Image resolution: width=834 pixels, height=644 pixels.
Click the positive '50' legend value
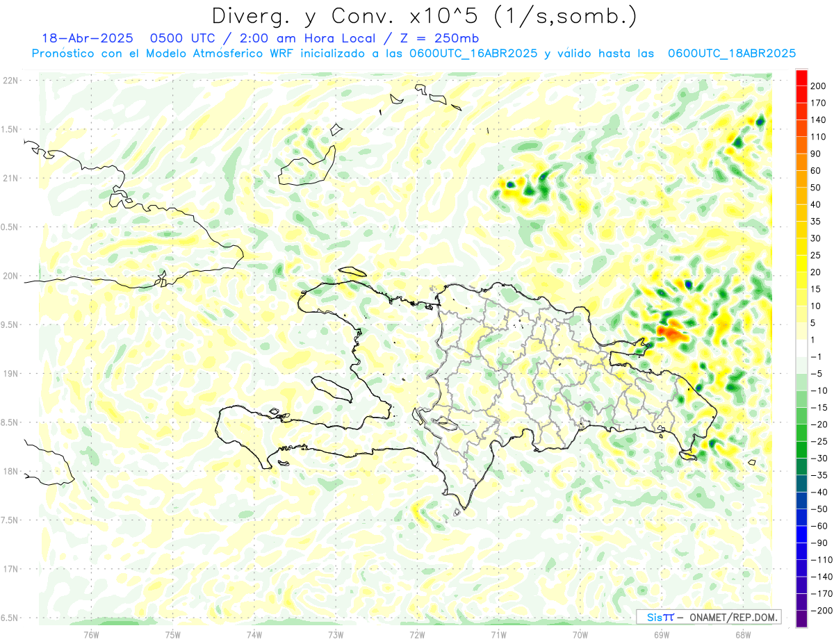click(x=817, y=188)
